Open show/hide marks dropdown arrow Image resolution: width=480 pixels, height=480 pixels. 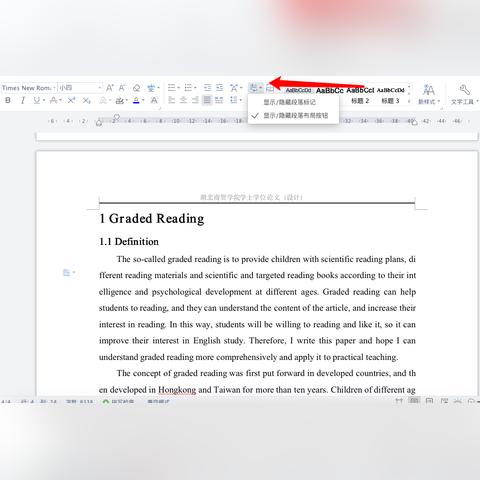pyautogui.click(x=261, y=88)
